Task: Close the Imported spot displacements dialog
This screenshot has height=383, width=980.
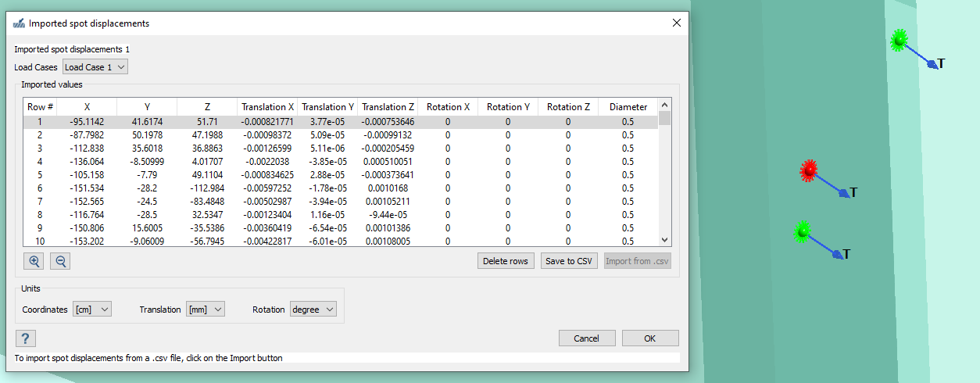Action: pyautogui.click(x=676, y=23)
